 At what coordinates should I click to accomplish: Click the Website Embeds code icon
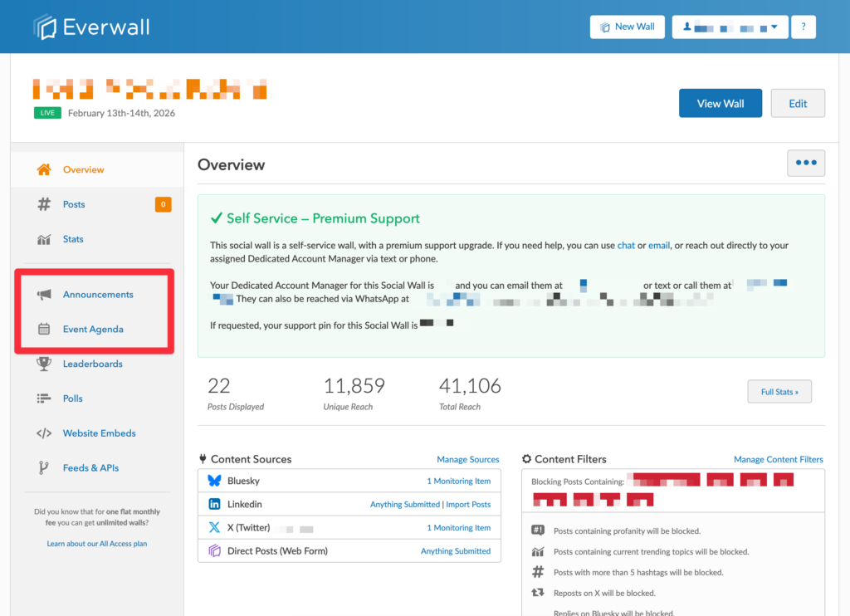point(44,433)
